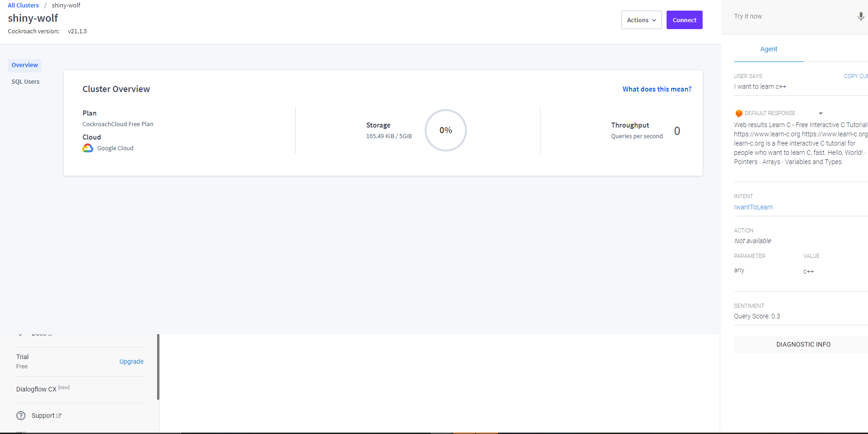Viewport: 868px width, 434px height.
Task: Click the orange Default Response icon
Action: tap(739, 113)
